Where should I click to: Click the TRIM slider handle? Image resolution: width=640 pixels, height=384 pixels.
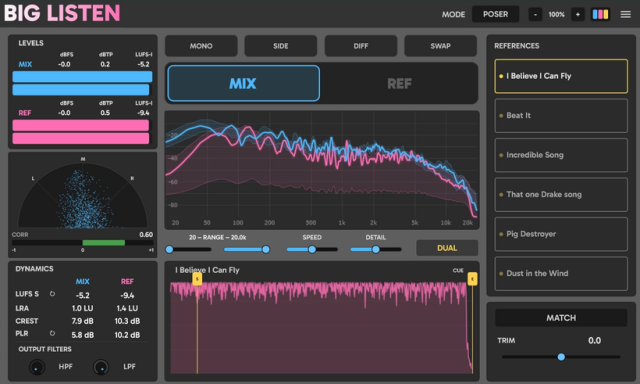coord(561,357)
